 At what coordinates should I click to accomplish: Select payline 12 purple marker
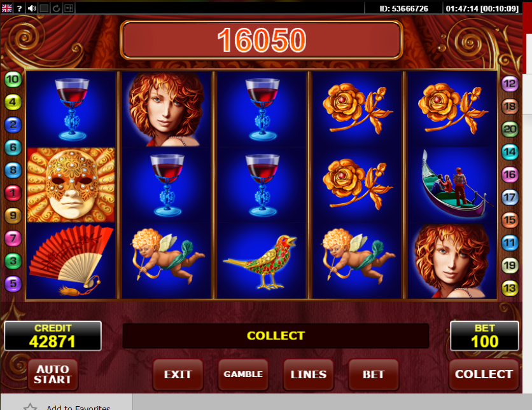(510, 84)
